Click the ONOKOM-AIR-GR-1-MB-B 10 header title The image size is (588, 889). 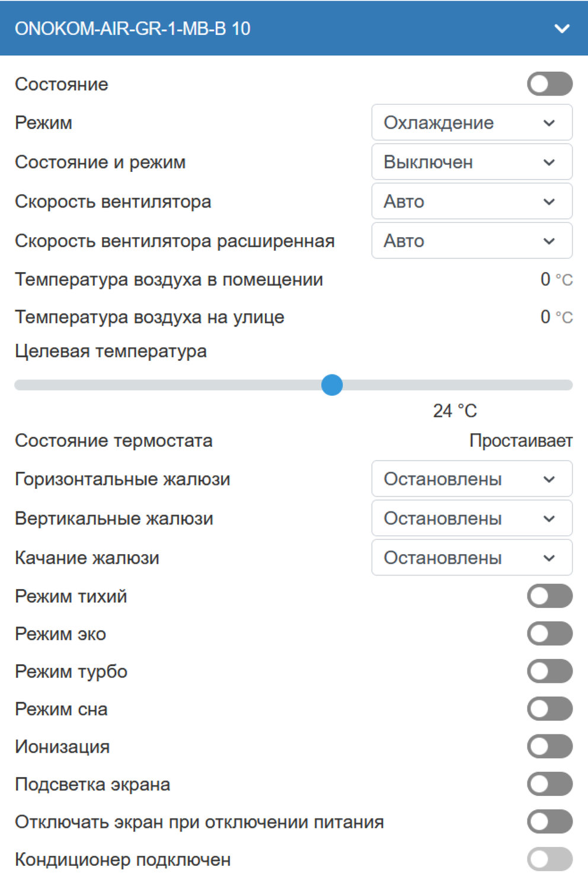pyautogui.click(x=132, y=28)
